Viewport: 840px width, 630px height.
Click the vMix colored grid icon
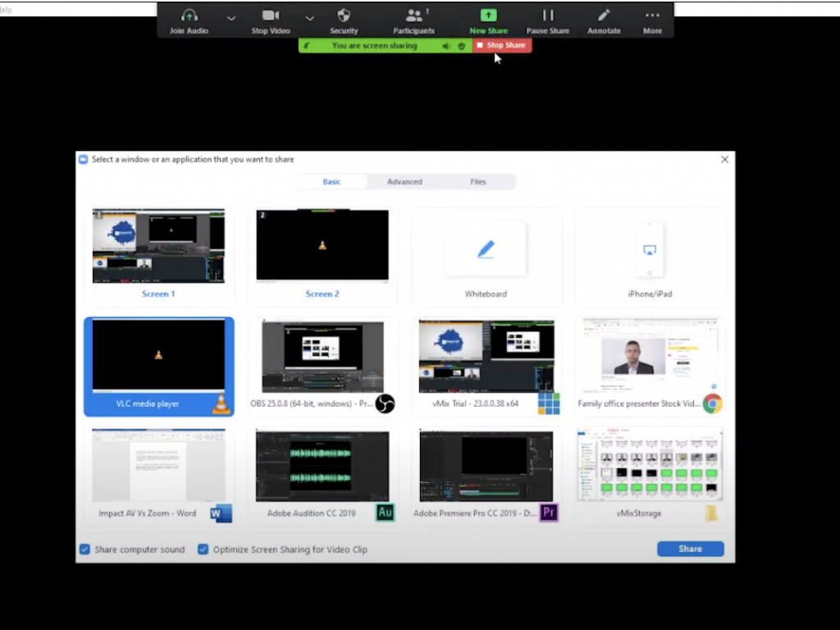pos(549,404)
